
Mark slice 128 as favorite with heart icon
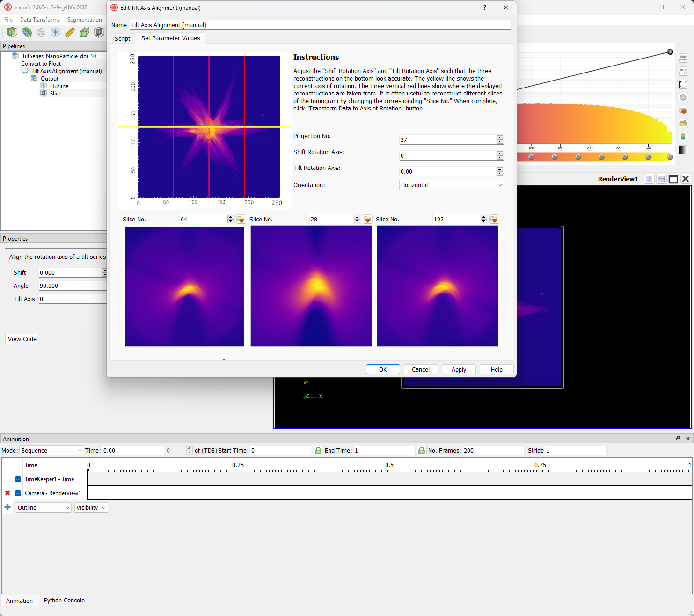click(367, 219)
